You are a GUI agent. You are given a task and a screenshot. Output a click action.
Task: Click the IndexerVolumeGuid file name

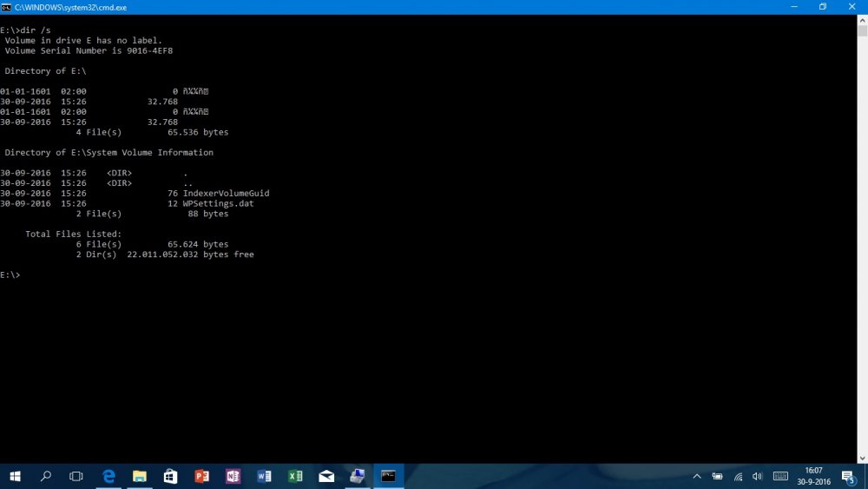(226, 194)
